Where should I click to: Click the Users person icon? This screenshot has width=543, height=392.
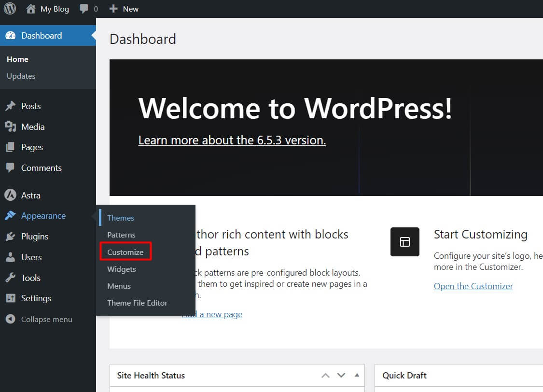pyautogui.click(x=11, y=257)
